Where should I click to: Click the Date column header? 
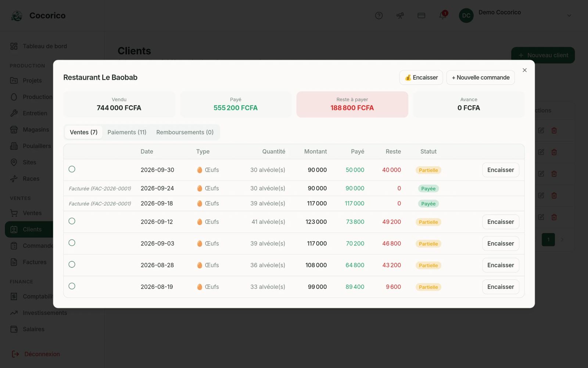pos(147,152)
